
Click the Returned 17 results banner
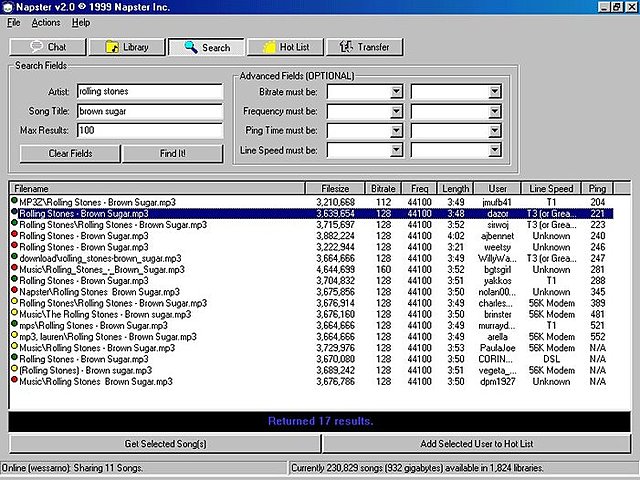[320, 422]
